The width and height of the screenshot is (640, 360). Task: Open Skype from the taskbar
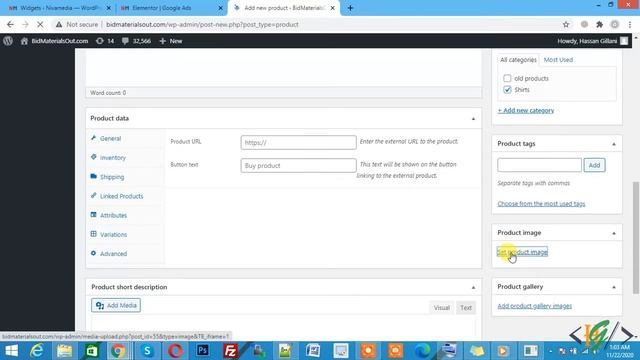click(147, 351)
